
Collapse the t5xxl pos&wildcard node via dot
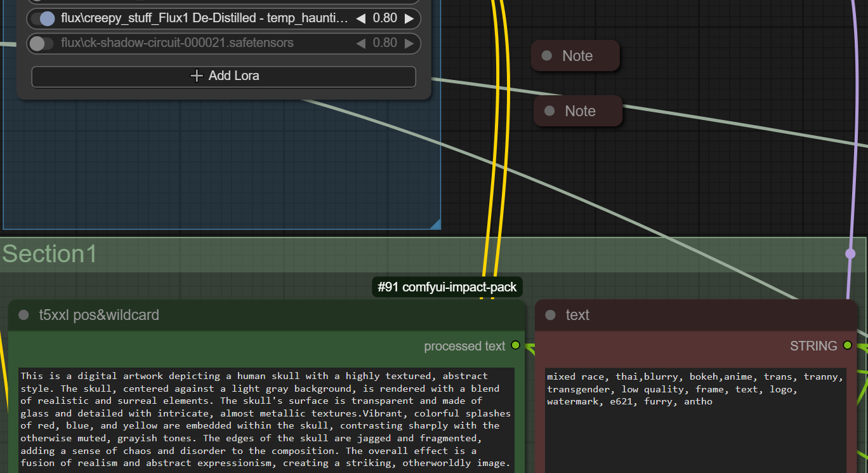pos(24,315)
